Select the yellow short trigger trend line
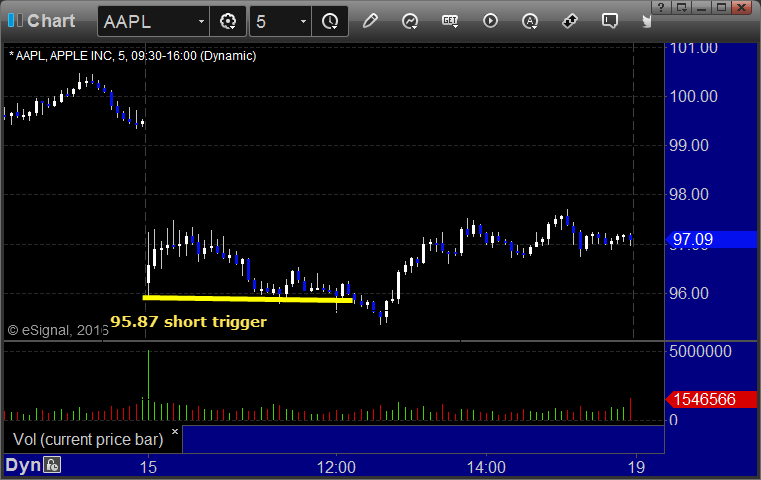Screen dimensions: 761x480 pos(248,299)
